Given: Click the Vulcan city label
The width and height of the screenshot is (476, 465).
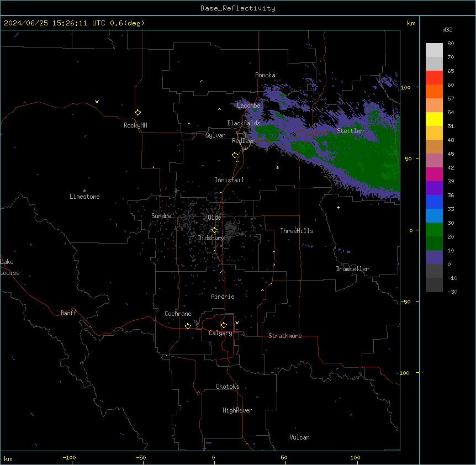Looking at the screenshot, I should pyautogui.click(x=299, y=437).
